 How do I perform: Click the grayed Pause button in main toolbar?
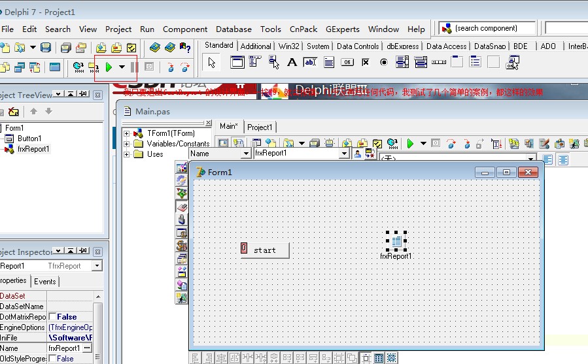134,67
